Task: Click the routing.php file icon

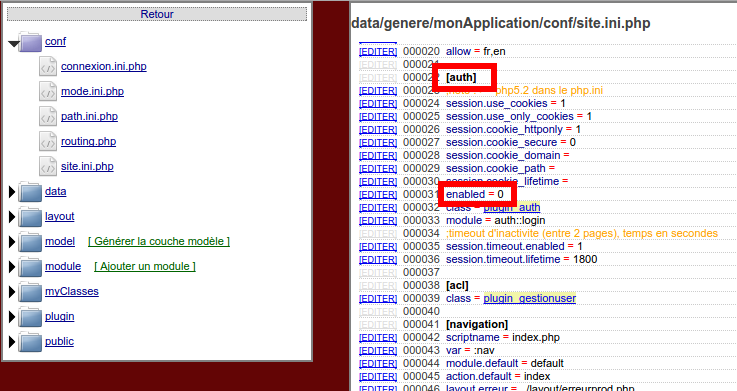Action: tap(48, 141)
